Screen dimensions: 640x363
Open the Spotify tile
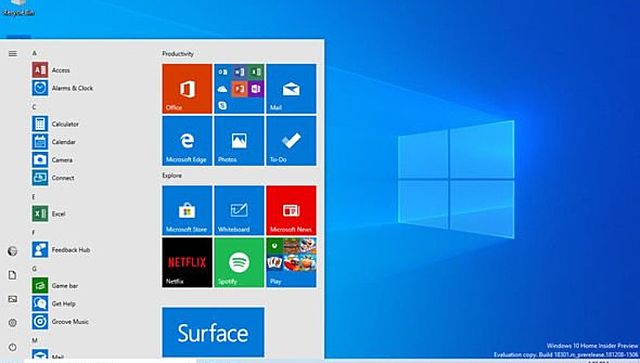click(239, 263)
